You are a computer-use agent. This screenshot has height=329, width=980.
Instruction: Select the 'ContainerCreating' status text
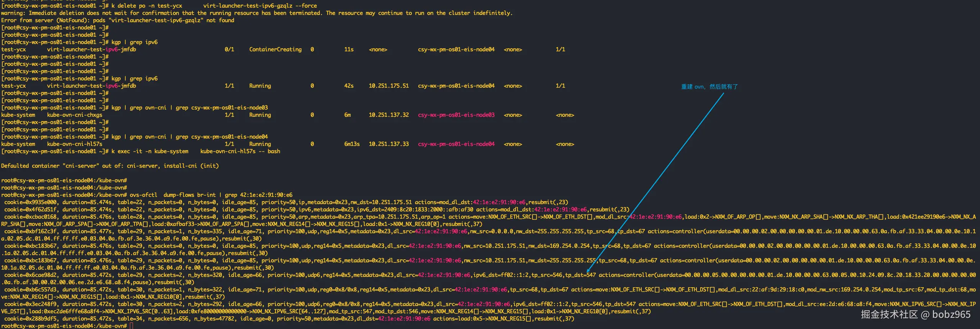pyautogui.click(x=275, y=49)
